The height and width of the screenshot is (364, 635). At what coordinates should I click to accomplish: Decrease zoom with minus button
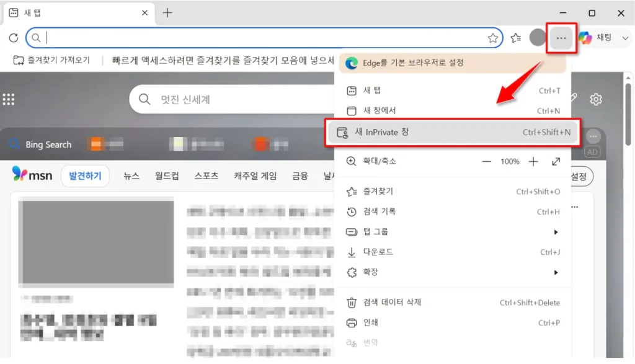[x=486, y=162]
